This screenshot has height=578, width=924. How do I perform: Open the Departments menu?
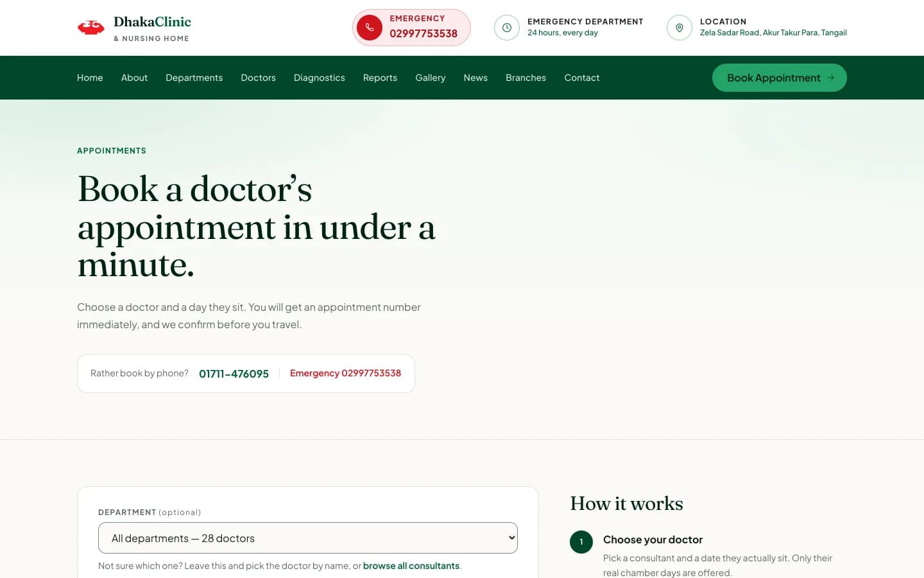[x=194, y=78]
